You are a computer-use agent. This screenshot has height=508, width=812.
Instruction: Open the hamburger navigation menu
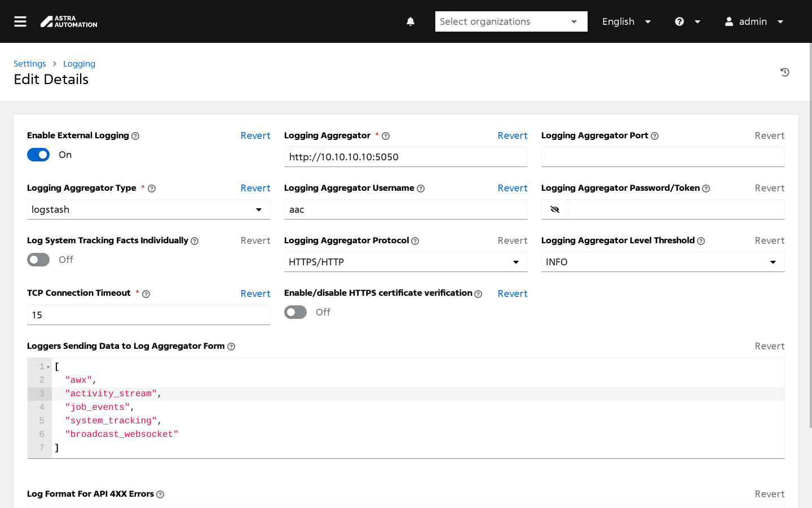pyautogui.click(x=20, y=21)
